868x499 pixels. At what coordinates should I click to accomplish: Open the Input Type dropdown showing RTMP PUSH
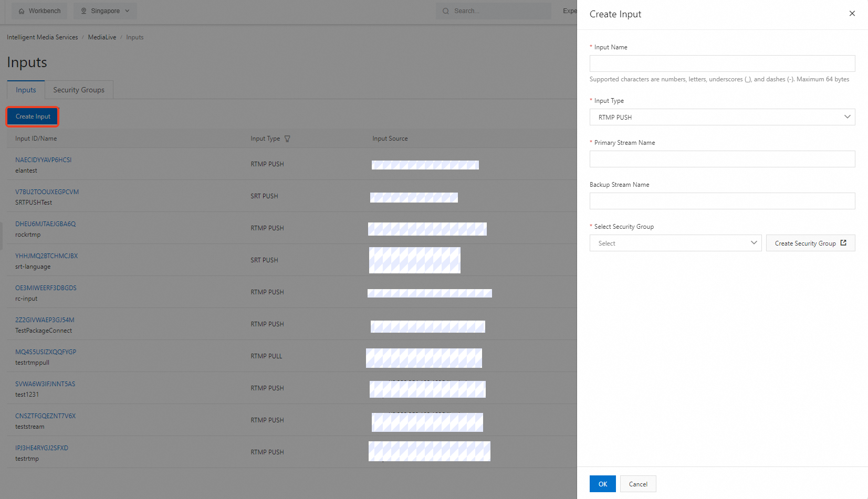(x=722, y=116)
